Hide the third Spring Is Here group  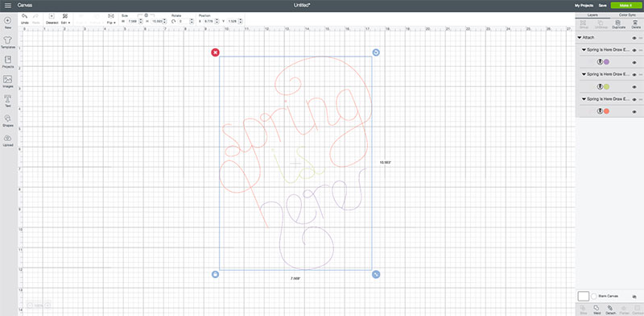point(634,99)
